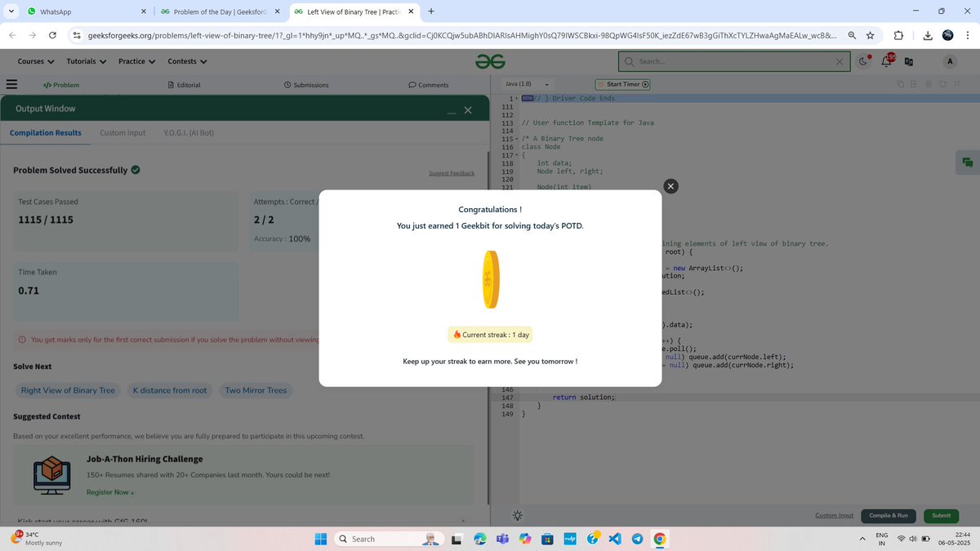The image size is (980, 551).
Task: Open Two Mirror Trees problem
Action: [256, 390]
